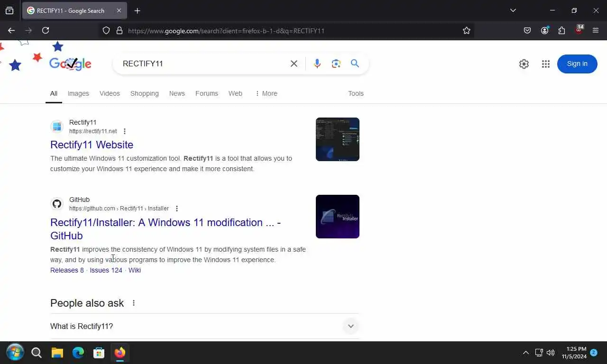
Task: Open the Wiki sublink
Action: tap(135, 270)
